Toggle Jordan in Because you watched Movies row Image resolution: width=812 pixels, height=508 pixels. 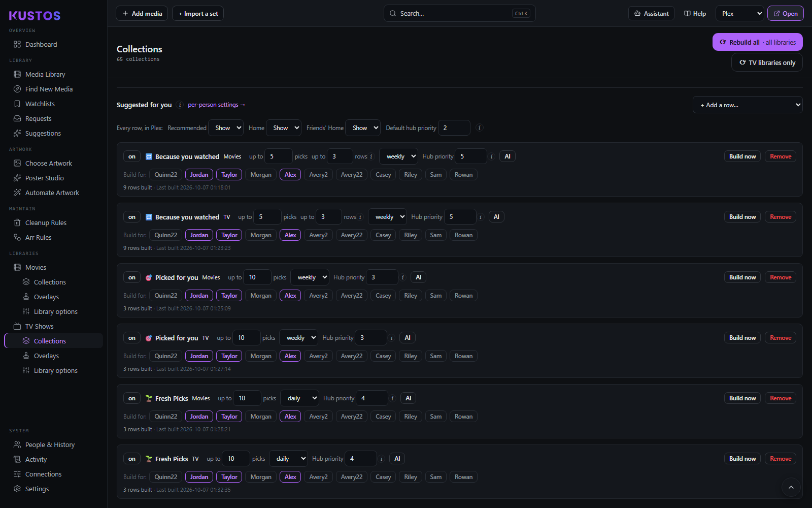(x=199, y=175)
